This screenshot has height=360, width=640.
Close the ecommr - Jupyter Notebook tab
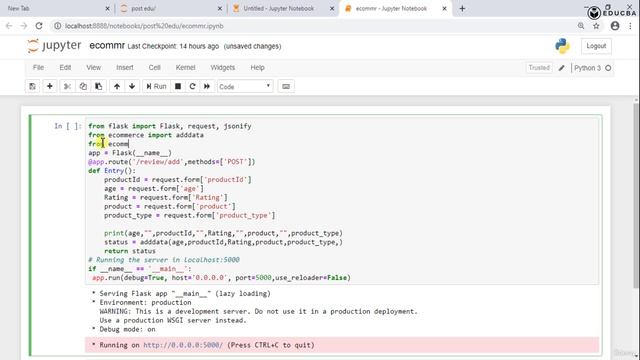pyautogui.click(x=444, y=9)
